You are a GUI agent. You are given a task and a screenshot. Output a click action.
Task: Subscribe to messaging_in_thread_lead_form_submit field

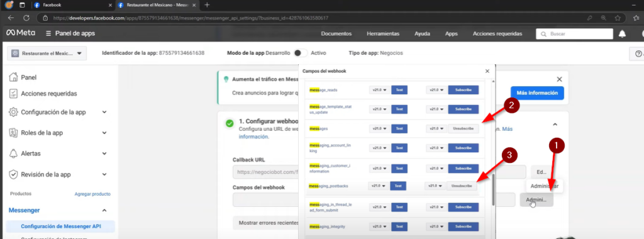pos(464,207)
